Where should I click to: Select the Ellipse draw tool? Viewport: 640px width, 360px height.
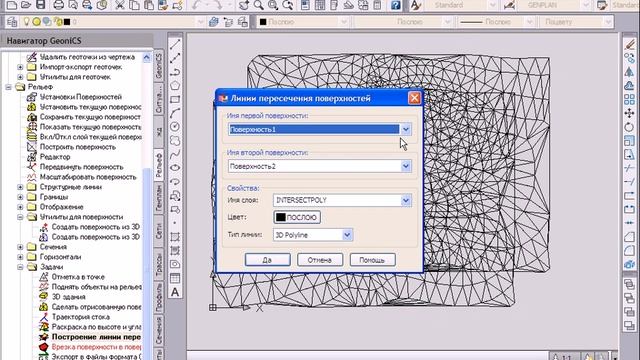pos(175,168)
